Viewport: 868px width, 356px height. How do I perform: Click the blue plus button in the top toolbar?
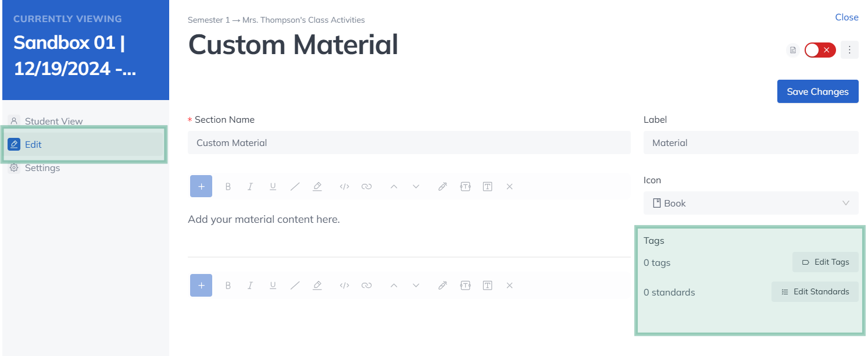(201, 186)
